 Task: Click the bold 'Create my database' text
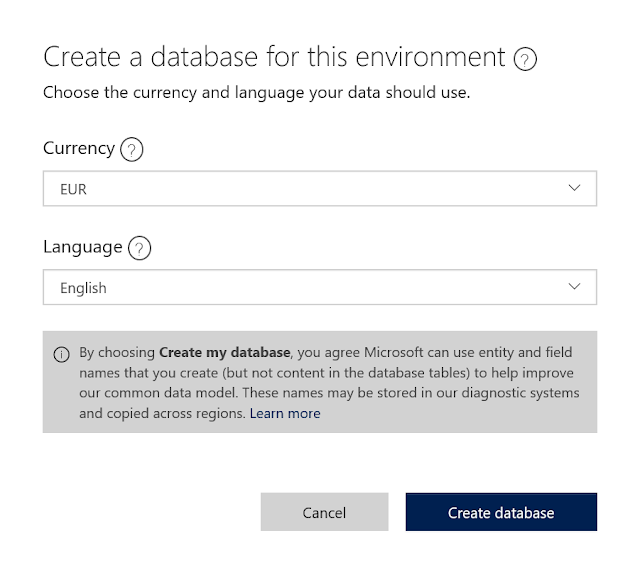click(225, 352)
